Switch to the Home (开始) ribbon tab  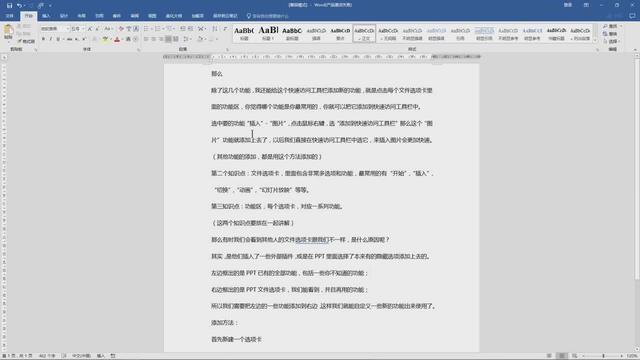[x=29, y=16]
